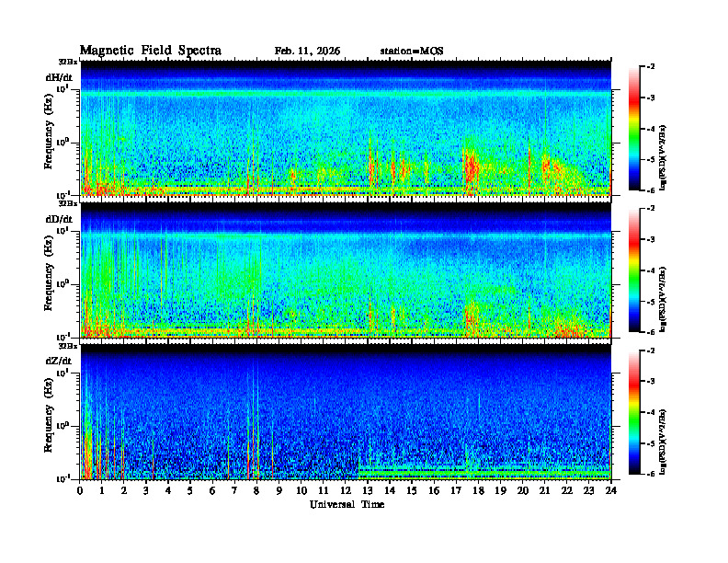This screenshot has height=563, width=728.
Task: Click hour 15 on the time axis
Action: pos(412,490)
